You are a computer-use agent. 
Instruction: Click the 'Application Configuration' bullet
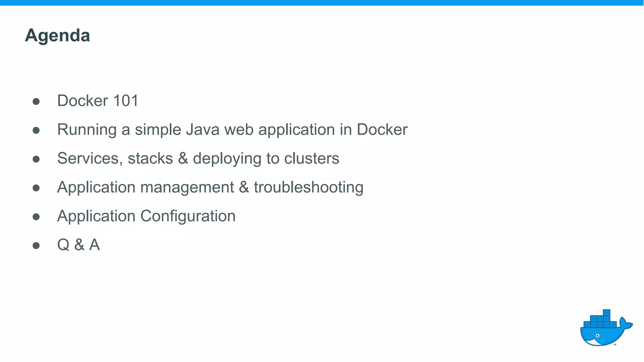[146, 216]
